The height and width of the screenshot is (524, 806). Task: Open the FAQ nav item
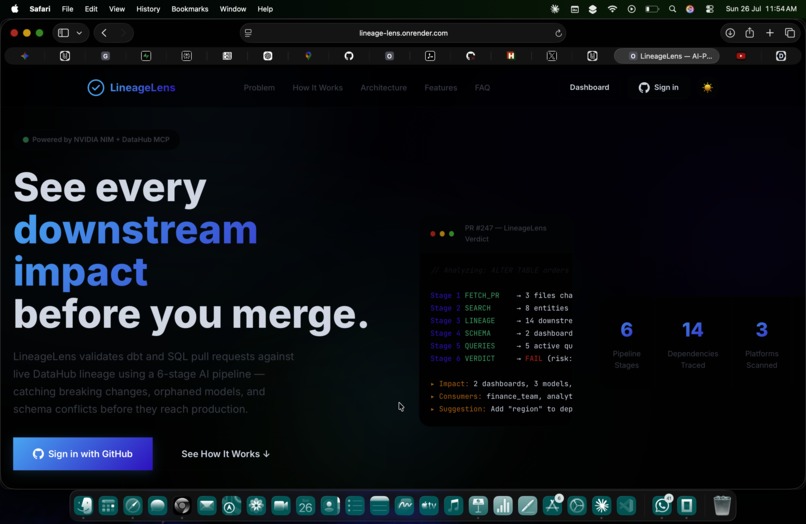[482, 88]
